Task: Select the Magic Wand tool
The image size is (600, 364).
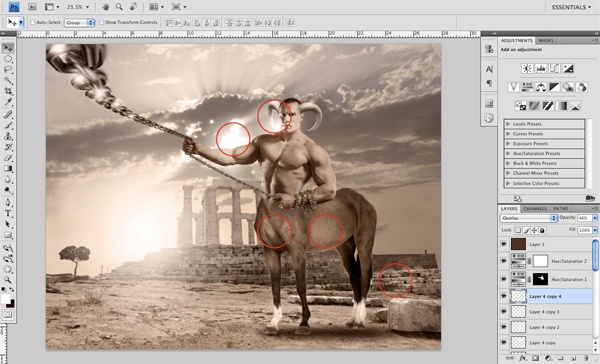Action: (8, 81)
